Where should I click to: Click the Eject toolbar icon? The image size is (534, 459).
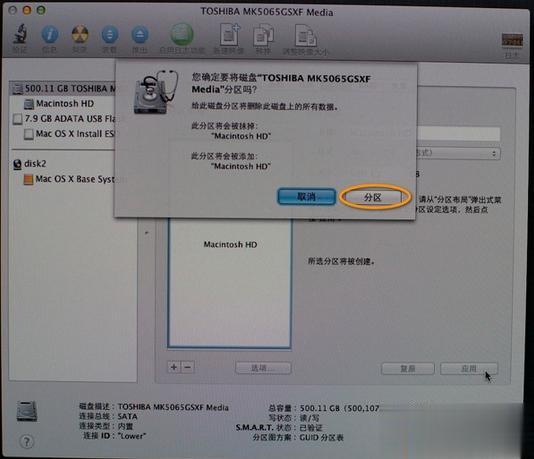[140, 35]
